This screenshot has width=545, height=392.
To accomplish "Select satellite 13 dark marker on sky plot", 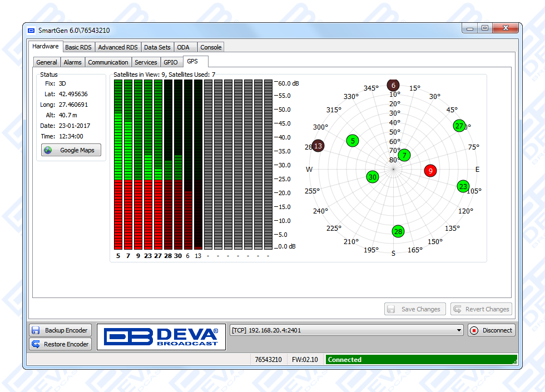I will pos(318,146).
